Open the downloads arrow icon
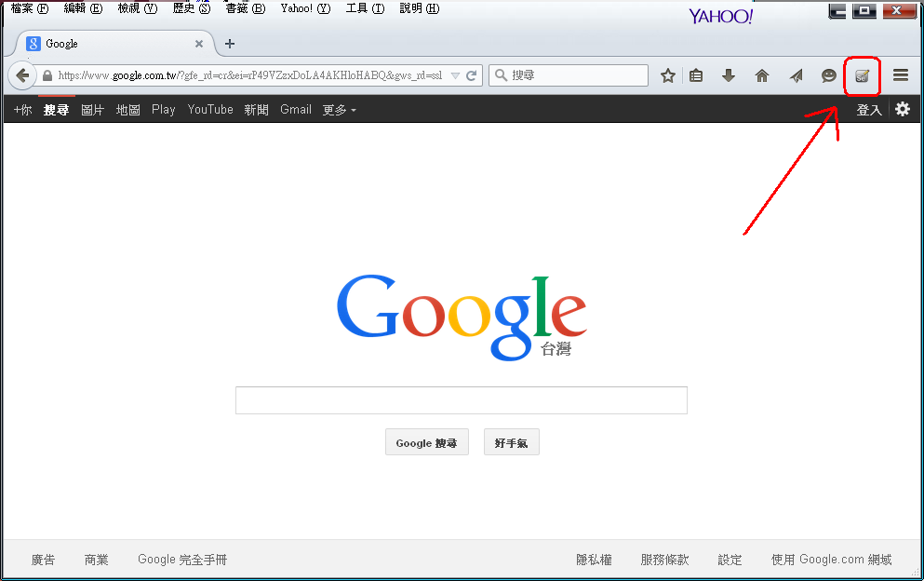 [729, 74]
